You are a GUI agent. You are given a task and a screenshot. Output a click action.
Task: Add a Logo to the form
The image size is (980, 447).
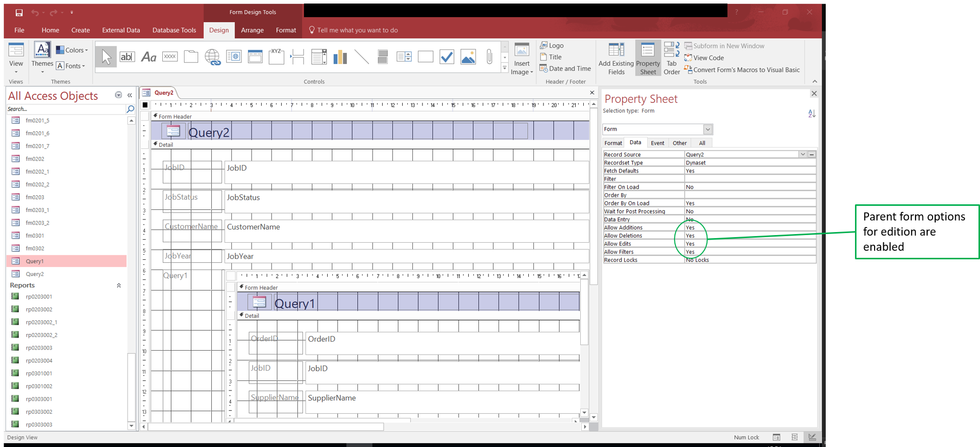[x=552, y=45]
